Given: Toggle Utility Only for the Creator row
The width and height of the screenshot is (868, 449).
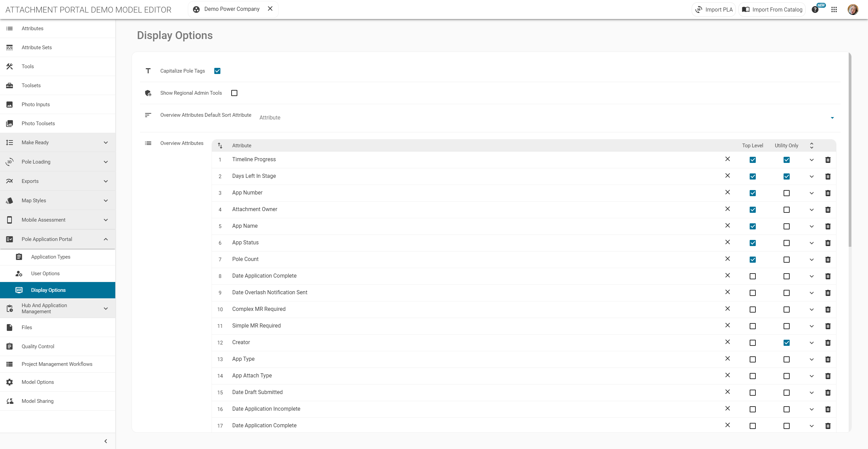Looking at the screenshot, I should tap(787, 343).
